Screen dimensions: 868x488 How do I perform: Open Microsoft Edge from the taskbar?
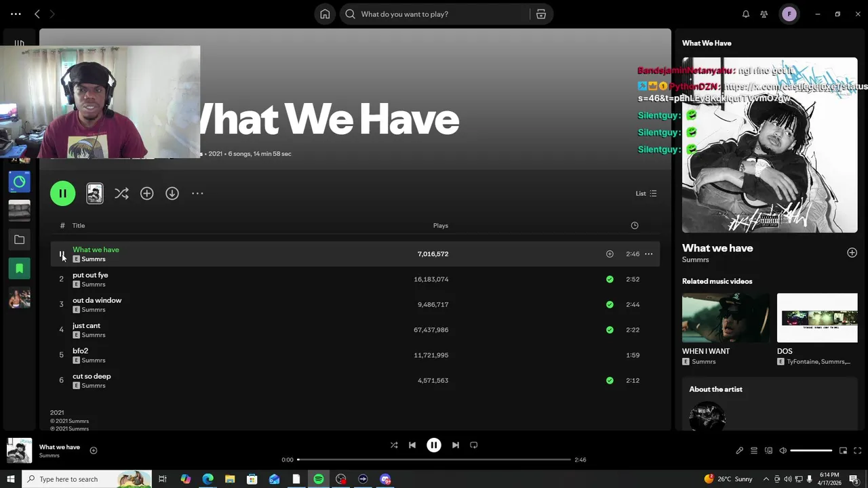point(208,479)
